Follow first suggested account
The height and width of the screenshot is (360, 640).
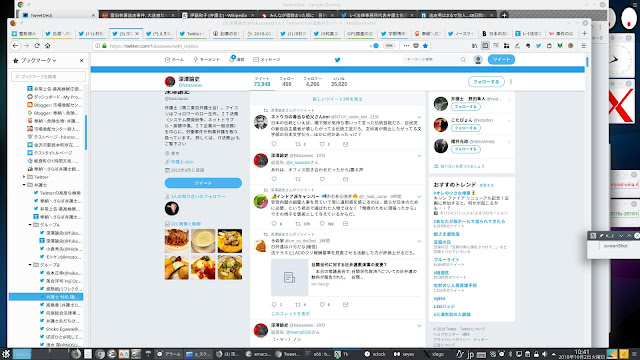(x=466, y=107)
